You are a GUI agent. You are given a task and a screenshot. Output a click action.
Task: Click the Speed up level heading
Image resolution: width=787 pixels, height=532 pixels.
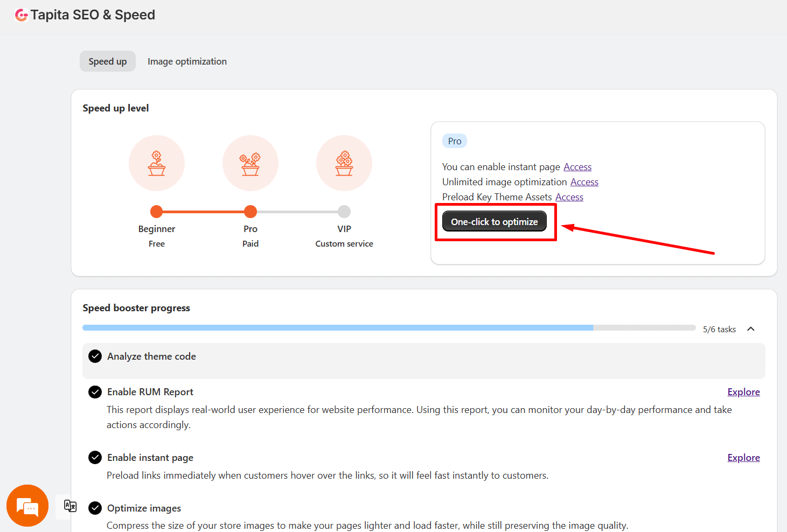[116, 108]
